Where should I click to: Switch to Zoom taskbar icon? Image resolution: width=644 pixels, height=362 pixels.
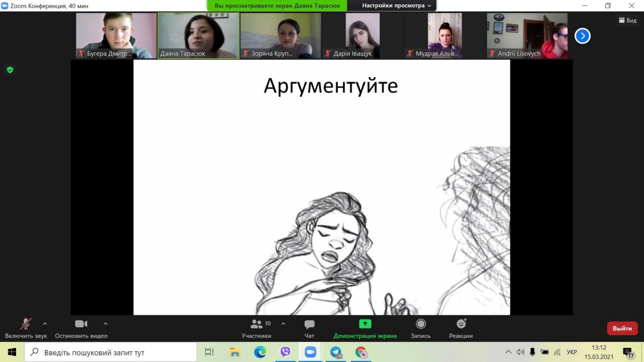[x=310, y=352]
